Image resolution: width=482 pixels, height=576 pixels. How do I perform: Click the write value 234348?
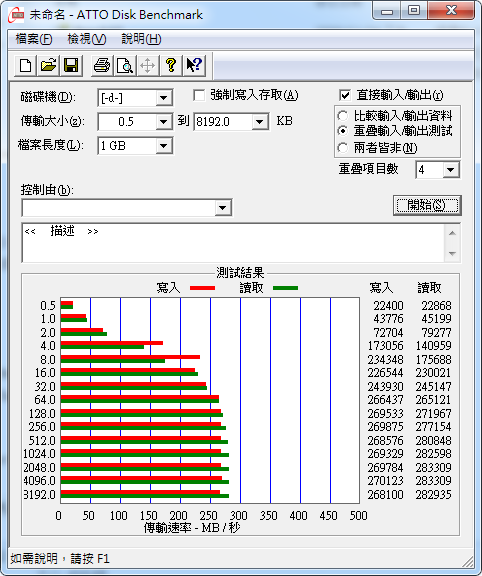(385, 360)
